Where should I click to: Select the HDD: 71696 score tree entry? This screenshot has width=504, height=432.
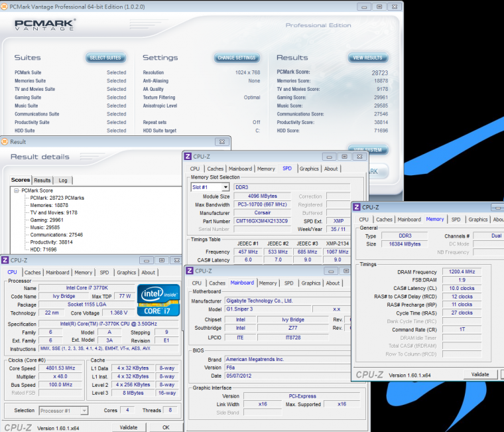click(x=44, y=249)
